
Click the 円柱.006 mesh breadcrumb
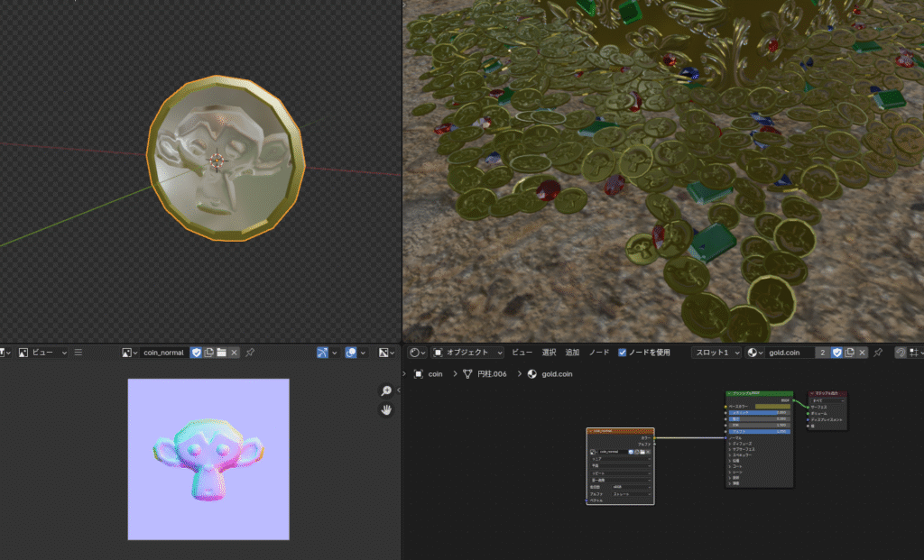coord(485,374)
